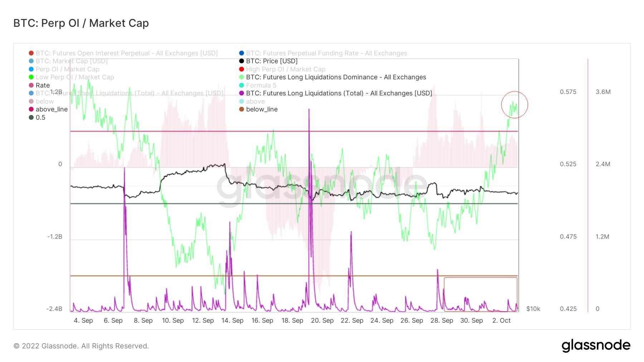Click the copyright Glassnode notice
Image resolution: width=644 pixels, height=362 pixels.
(x=81, y=346)
